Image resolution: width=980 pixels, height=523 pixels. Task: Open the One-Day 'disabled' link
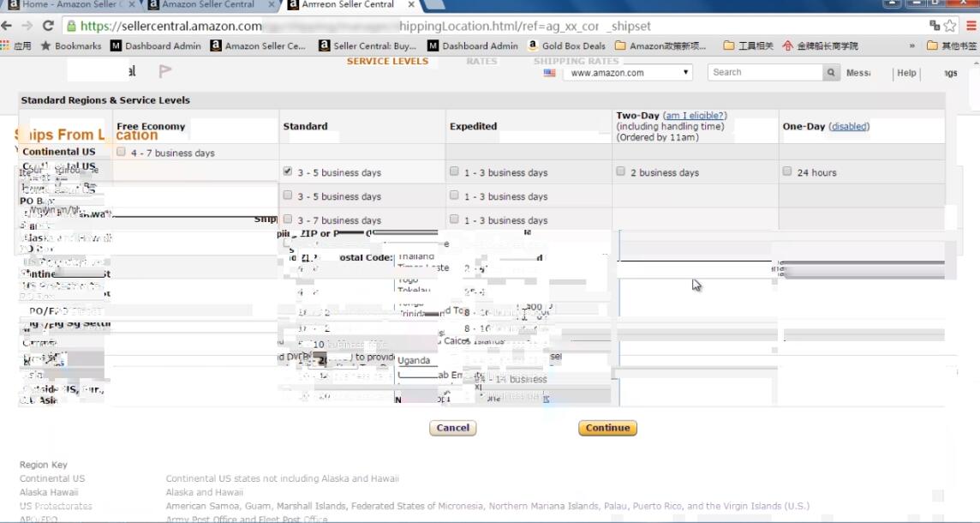coord(849,126)
